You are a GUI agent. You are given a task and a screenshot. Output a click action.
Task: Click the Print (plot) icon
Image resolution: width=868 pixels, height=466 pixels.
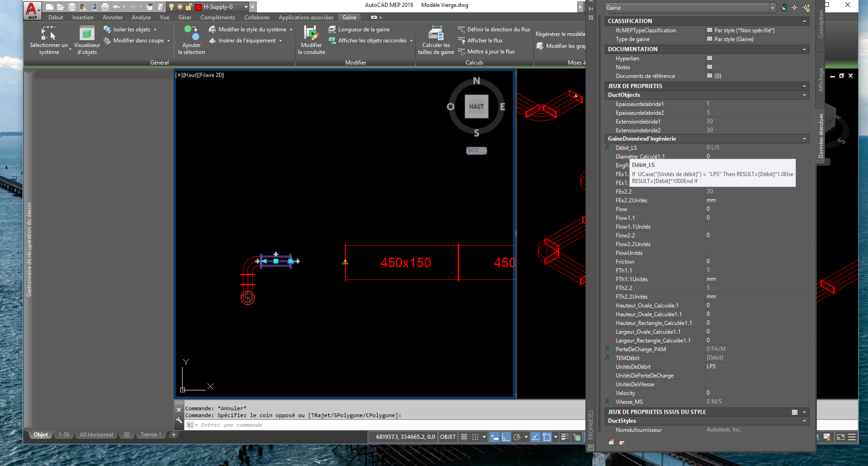click(105, 7)
